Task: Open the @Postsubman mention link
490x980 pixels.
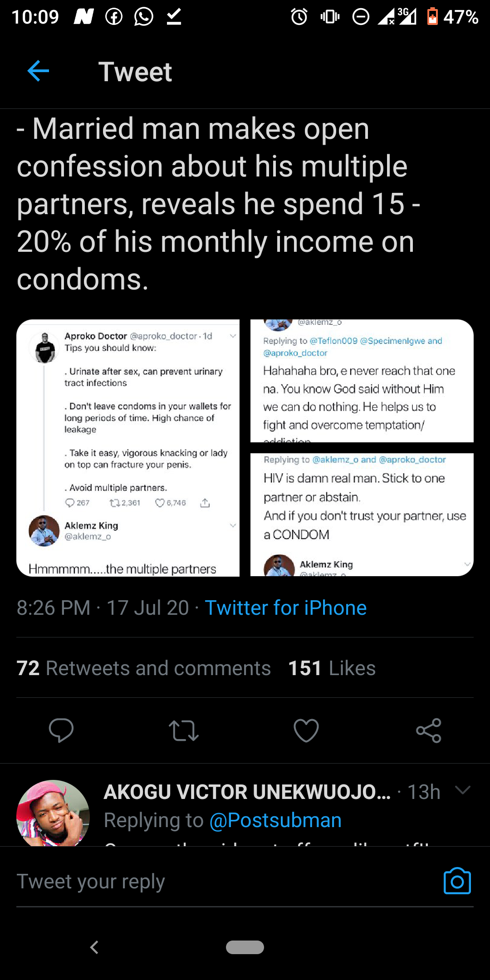Action: (275, 820)
